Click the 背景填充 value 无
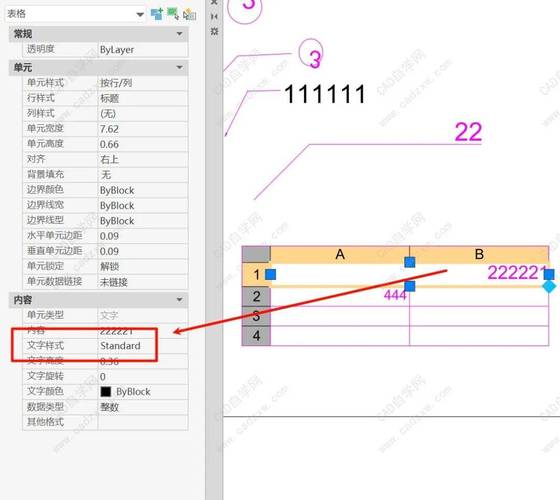 point(142,175)
